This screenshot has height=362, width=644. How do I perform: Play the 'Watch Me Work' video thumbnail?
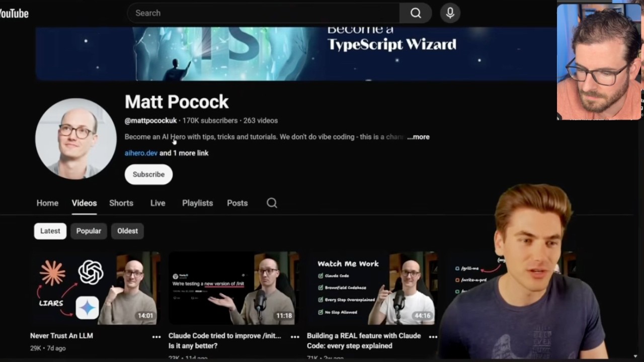(x=372, y=288)
